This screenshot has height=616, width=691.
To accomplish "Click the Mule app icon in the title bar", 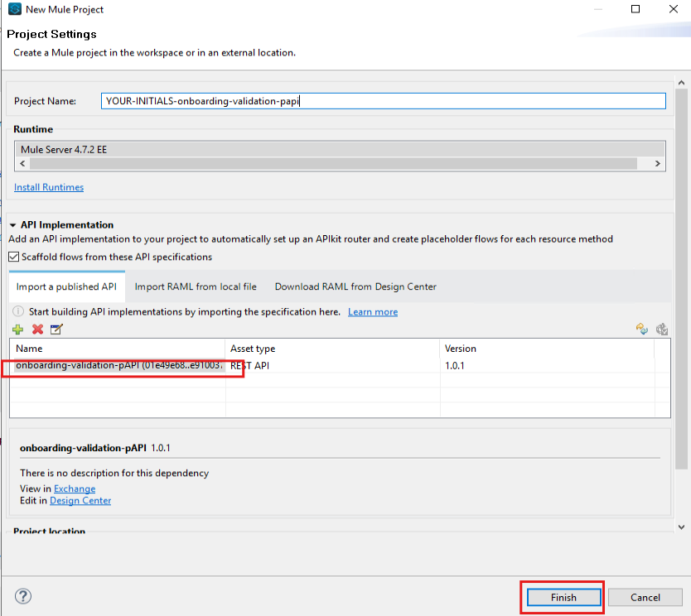I will coord(12,10).
